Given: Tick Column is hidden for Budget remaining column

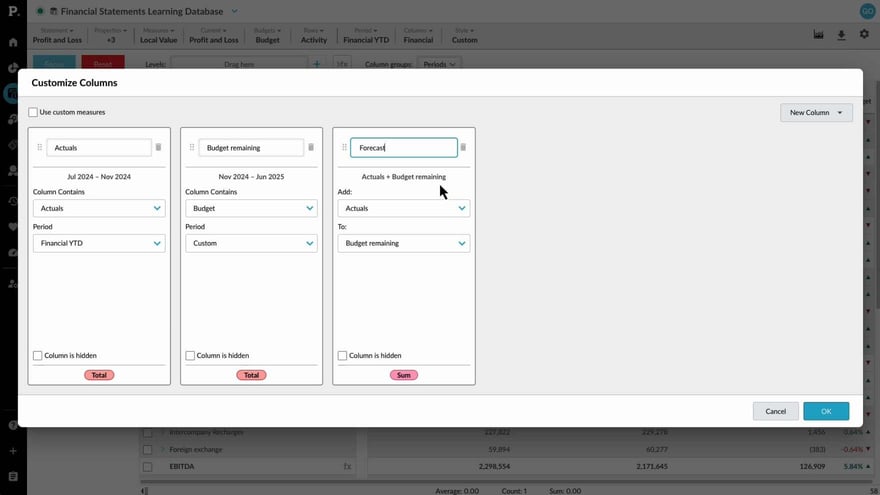Looking at the screenshot, I should [x=190, y=355].
